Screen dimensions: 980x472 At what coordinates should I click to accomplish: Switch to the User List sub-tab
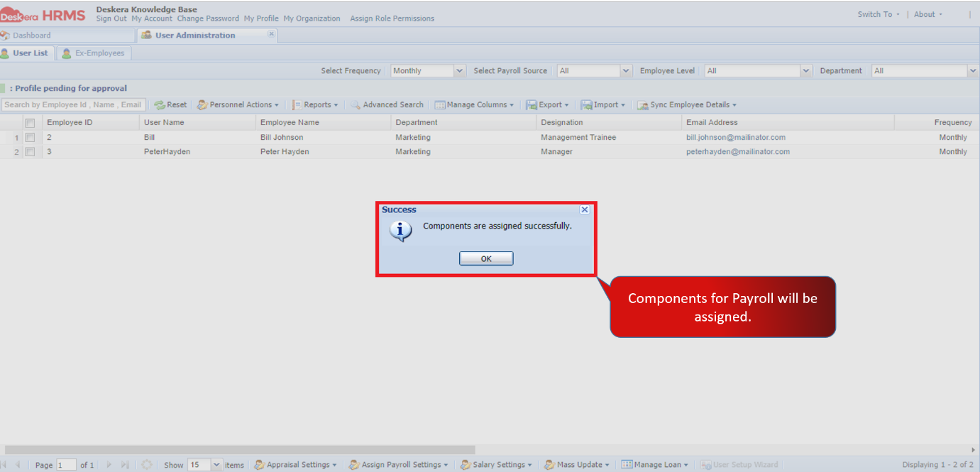click(x=26, y=53)
